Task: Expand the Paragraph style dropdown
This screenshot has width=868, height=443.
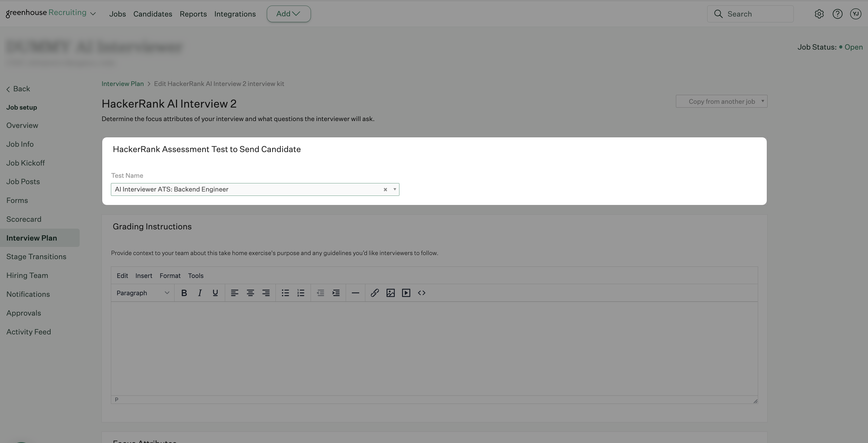Action: [143, 293]
